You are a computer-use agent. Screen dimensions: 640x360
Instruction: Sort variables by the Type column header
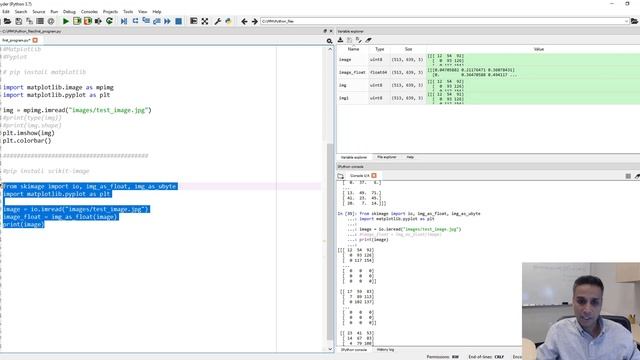pos(380,49)
